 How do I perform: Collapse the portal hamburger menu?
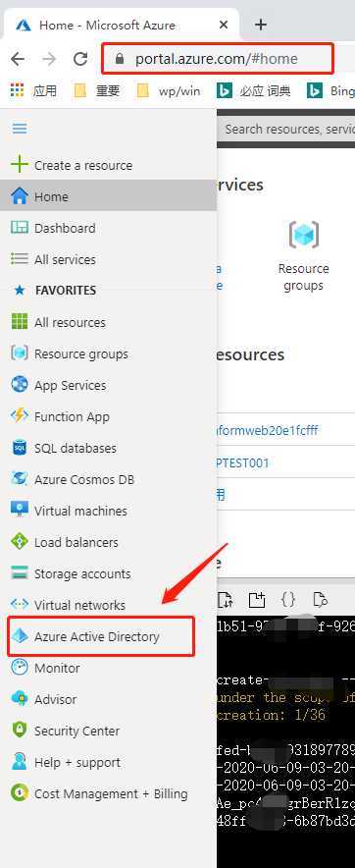point(20,129)
